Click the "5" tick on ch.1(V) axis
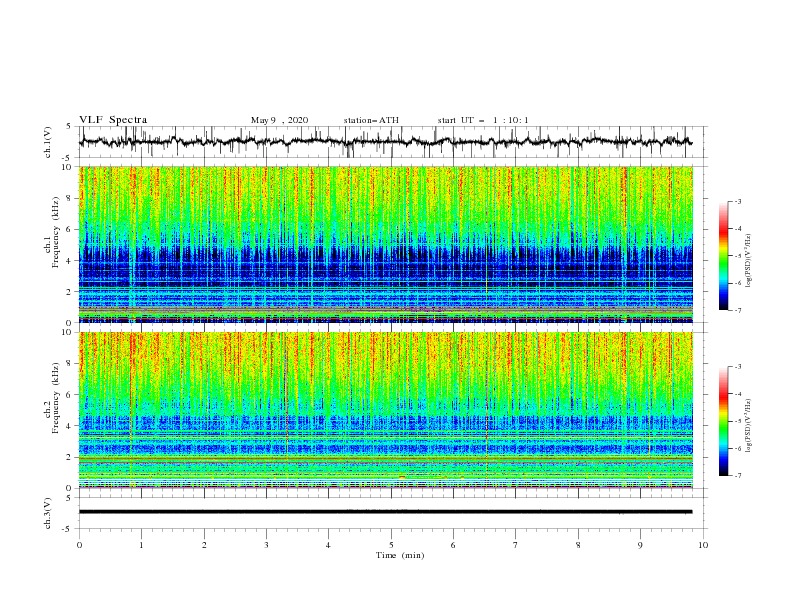 point(70,126)
